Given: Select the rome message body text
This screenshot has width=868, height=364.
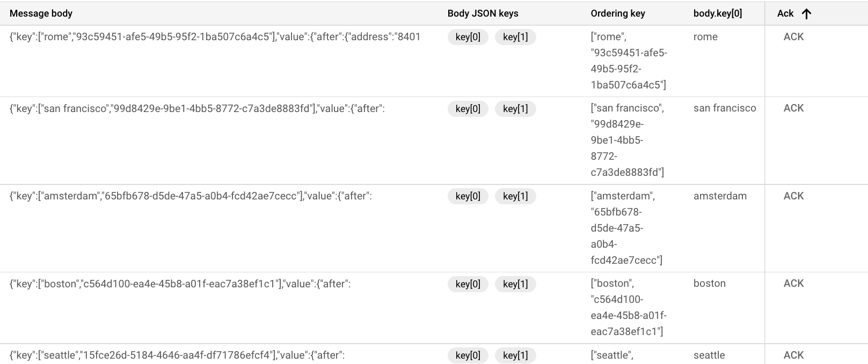Looking at the screenshot, I should click(215, 37).
